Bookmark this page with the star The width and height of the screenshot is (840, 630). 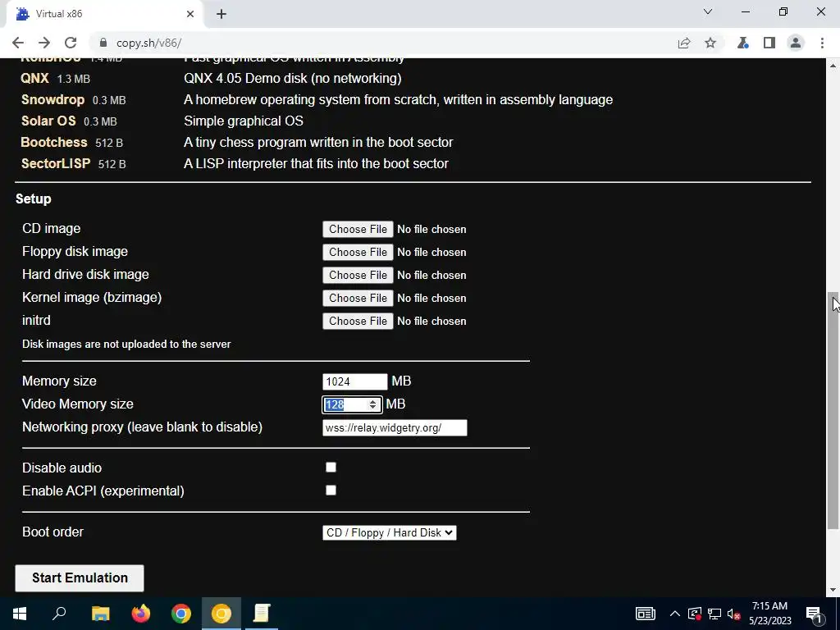pyautogui.click(x=710, y=43)
